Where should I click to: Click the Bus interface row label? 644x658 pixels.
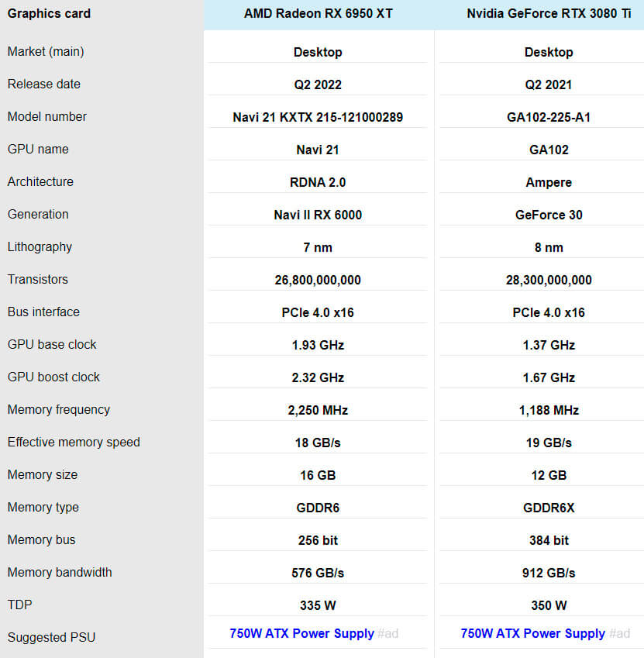(x=43, y=312)
